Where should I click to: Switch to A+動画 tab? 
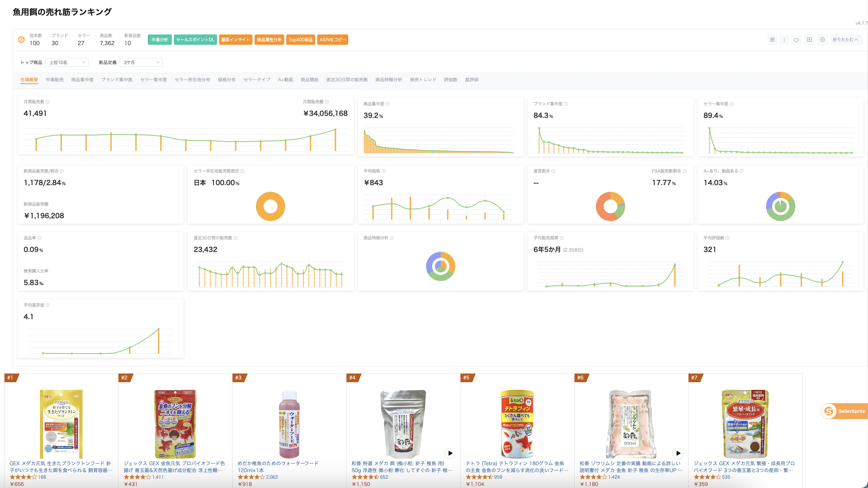[x=286, y=80]
